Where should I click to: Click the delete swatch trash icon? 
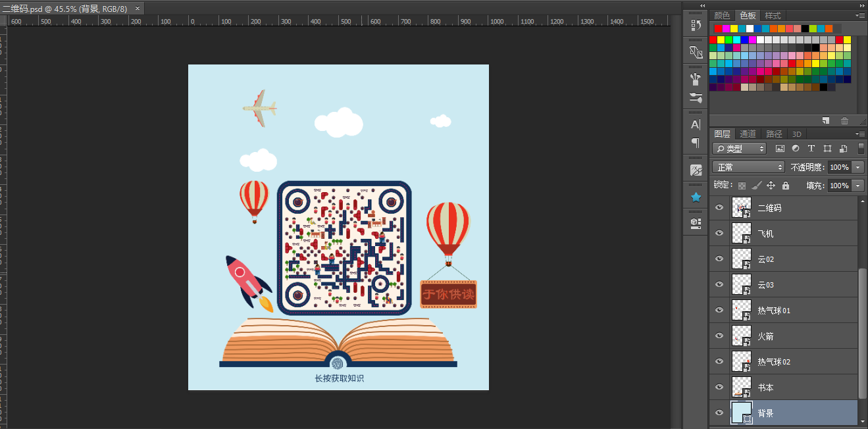[x=845, y=120]
